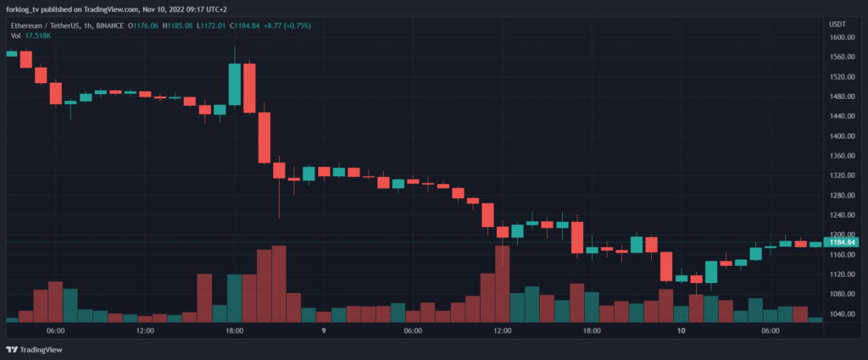The height and width of the screenshot is (360, 868).
Task: Click the TradingView wordmark in the footer
Action: (x=40, y=350)
